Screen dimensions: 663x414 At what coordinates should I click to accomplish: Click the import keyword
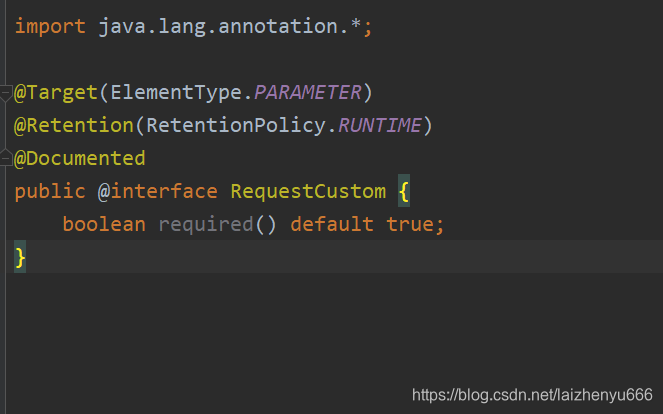pos(50,27)
